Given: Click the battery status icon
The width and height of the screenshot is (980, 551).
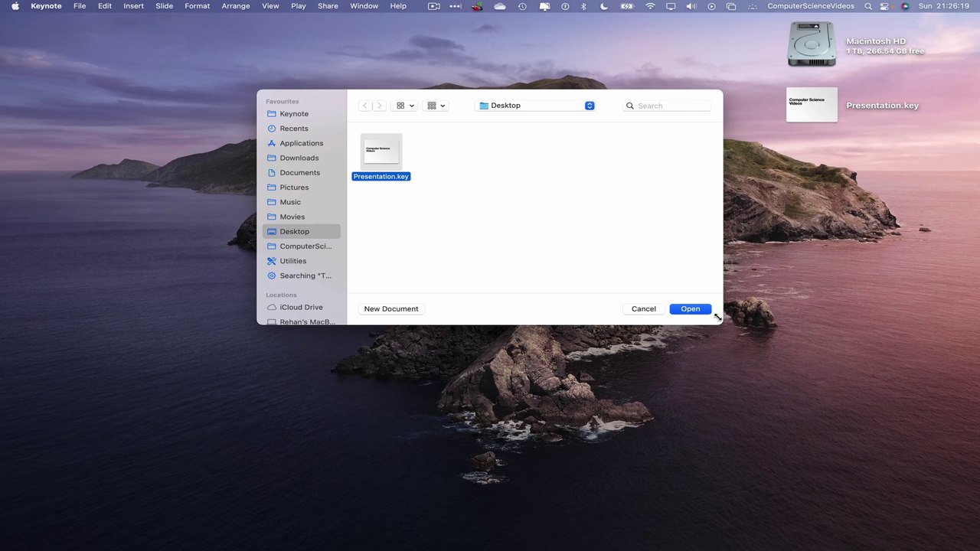Looking at the screenshot, I should pos(627,6).
